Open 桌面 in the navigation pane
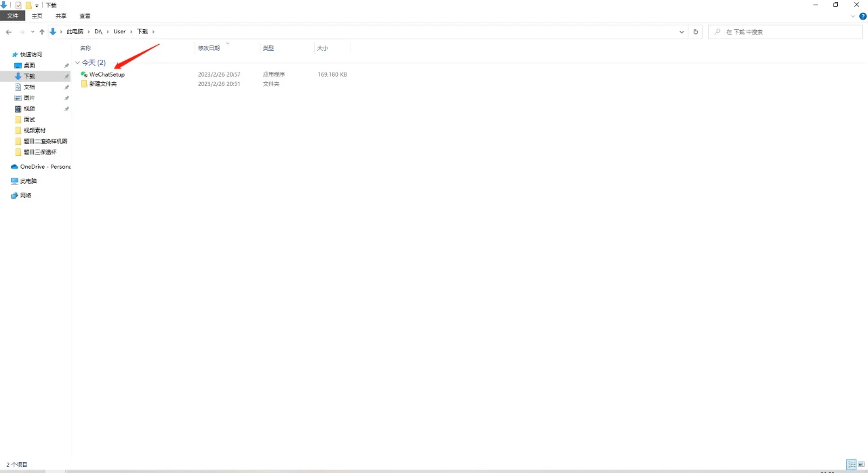Image resolution: width=868 pixels, height=473 pixels. click(x=29, y=65)
